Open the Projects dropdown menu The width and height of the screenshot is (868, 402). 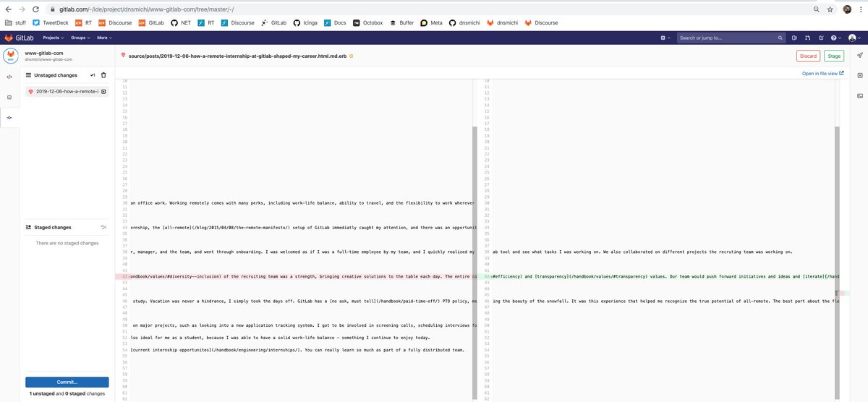coord(54,38)
